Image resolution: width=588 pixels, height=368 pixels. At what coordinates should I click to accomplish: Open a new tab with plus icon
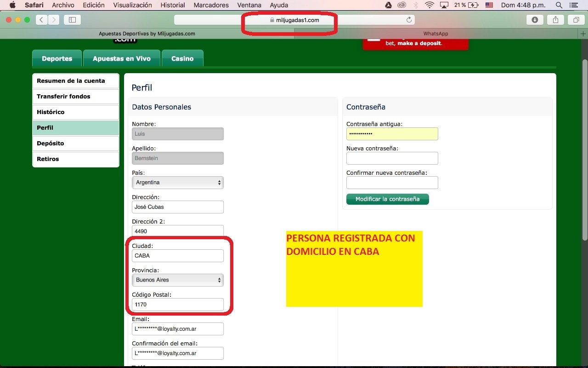tap(583, 34)
